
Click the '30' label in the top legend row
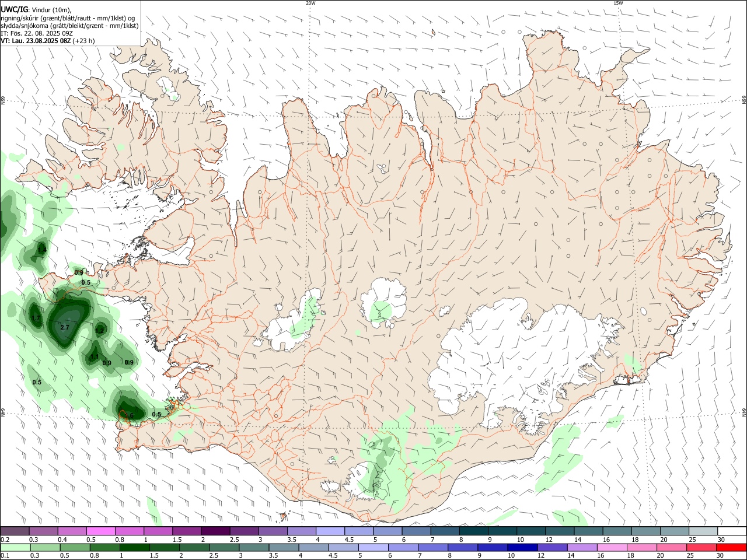tap(721, 540)
